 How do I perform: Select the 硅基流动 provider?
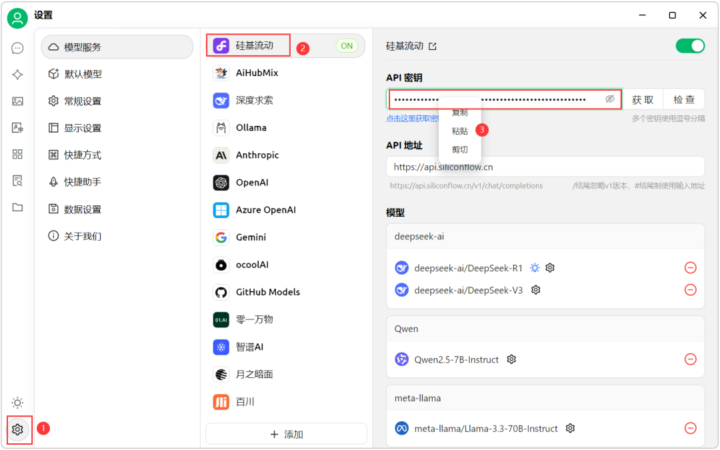(x=285, y=45)
